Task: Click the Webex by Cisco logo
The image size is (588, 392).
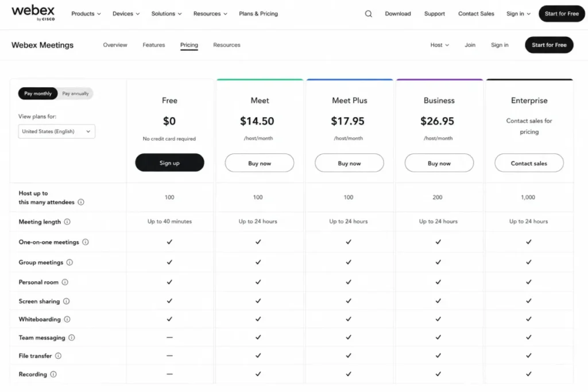Action: point(33,13)
